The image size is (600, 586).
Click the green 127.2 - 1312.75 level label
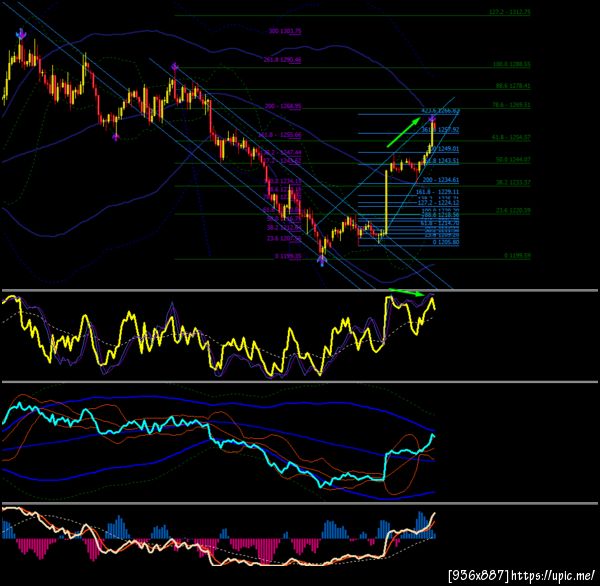(x=510, y=12)
